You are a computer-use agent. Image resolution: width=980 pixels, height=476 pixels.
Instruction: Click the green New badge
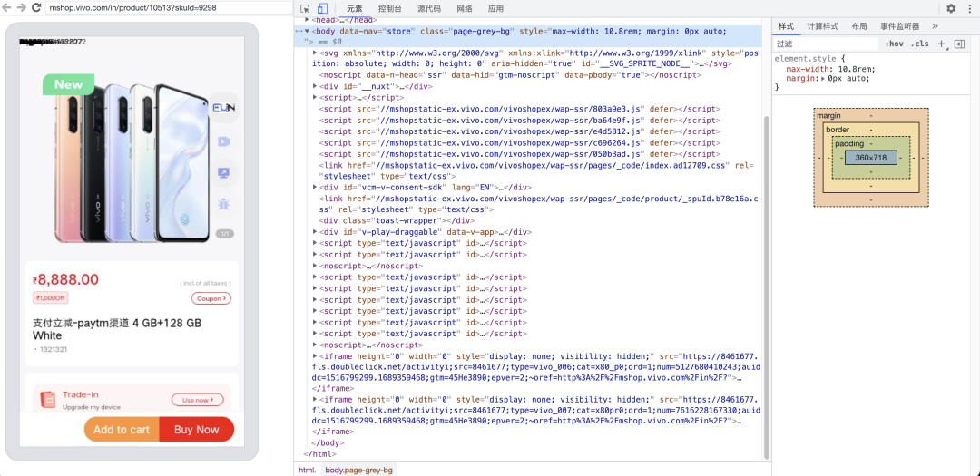(68, 84)
